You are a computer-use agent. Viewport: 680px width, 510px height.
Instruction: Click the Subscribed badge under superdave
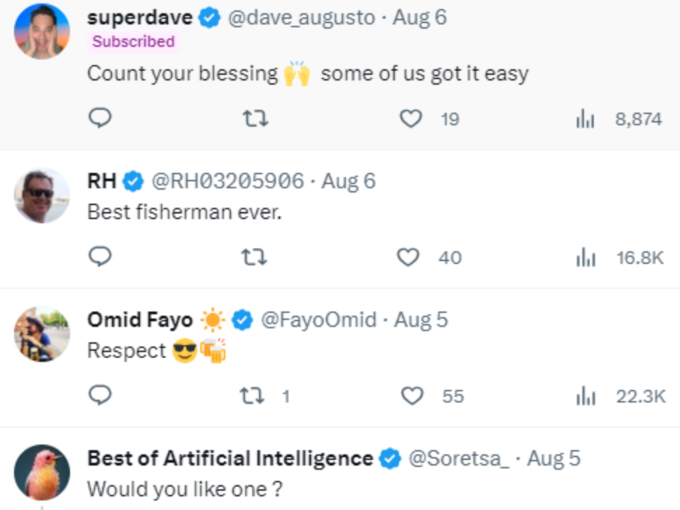point(134,42)
